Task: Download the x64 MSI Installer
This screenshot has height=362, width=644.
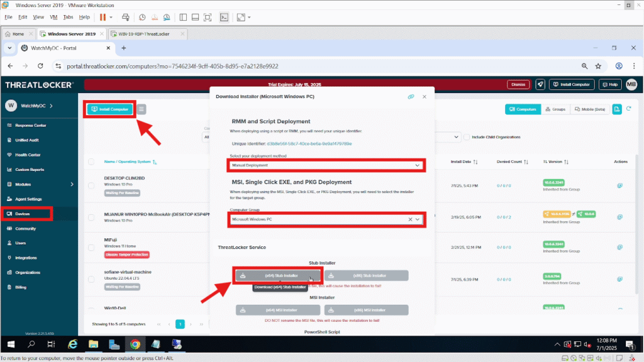Action: click(277, 310)
